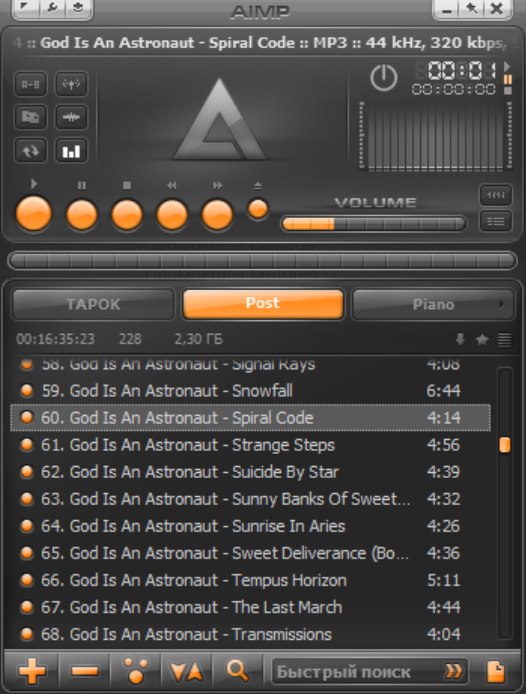Image resolution: width=526 pixels, height=694 pixels.
Task: Click the playlist file page icon
Action: (x=495, y=672)
